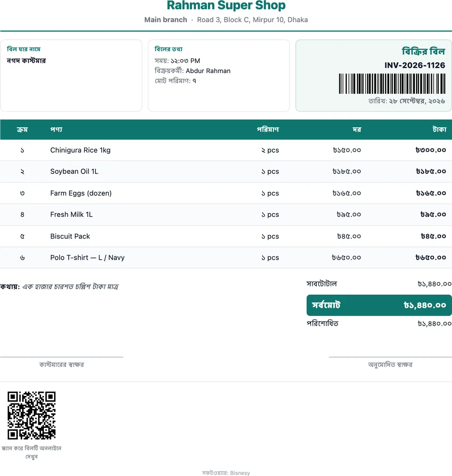Click the "Farm Eggs (dozen)" product name
This screenshot has height=476, width=452.
pyautogui.click(x=81, y=193)
